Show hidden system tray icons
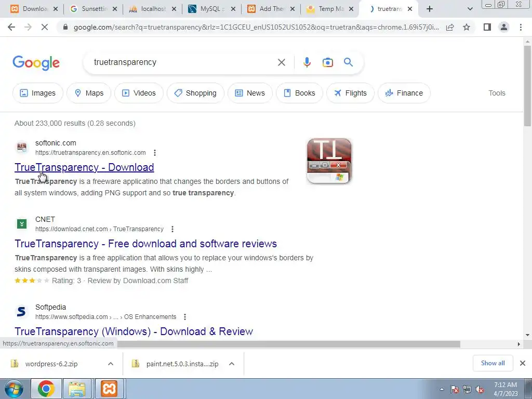532x399 pixels. pyautogui.click(x=442, y=389)
